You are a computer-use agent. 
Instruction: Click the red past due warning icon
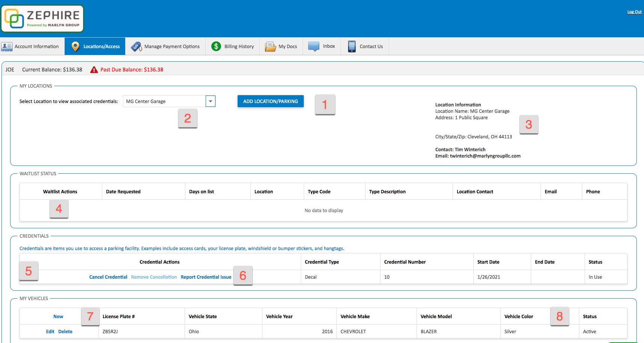click(94, 70)
